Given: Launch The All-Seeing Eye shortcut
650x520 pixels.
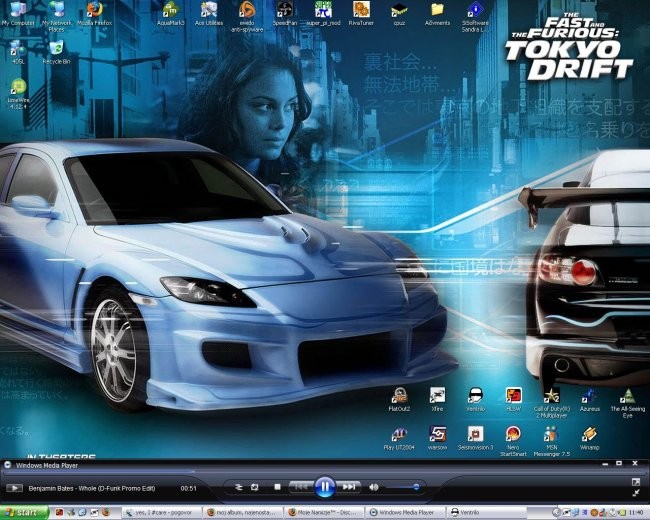Looking at the screenshot, I should (x=628, y=403).
